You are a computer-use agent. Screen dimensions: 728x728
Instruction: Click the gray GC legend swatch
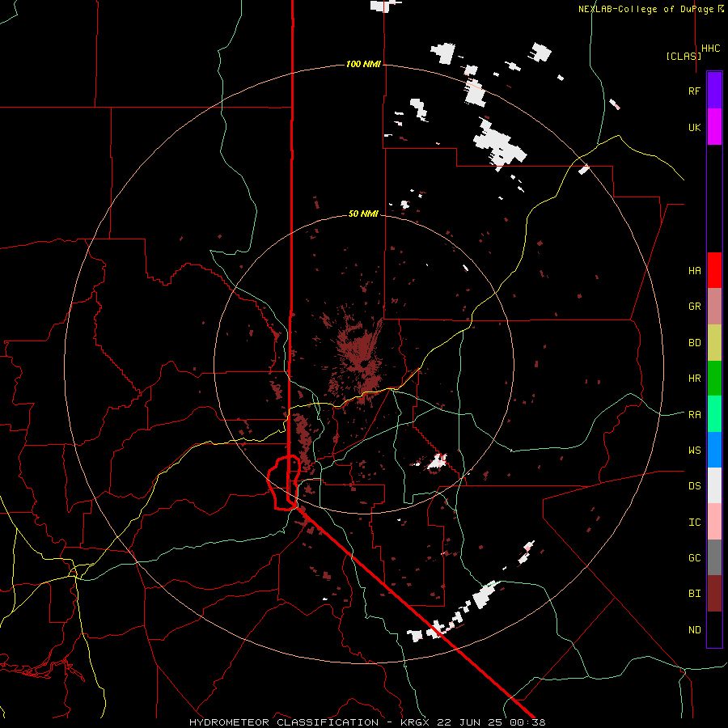coord(714,557)
